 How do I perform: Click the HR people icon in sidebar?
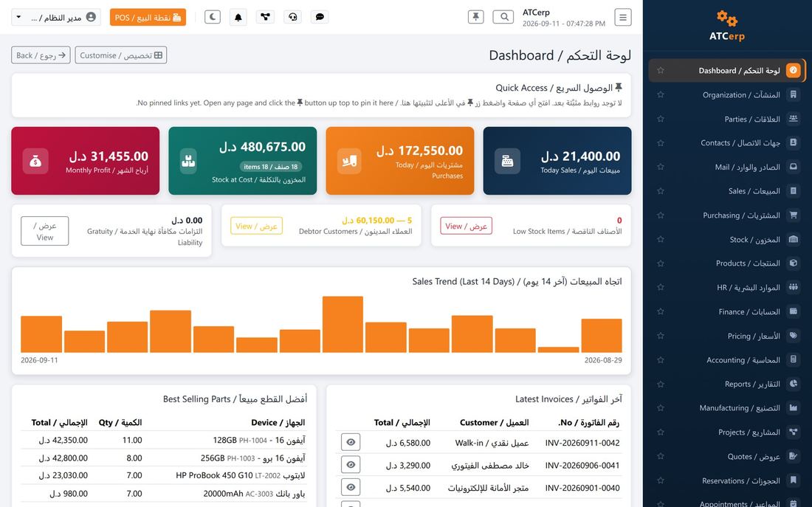[793, 287]
